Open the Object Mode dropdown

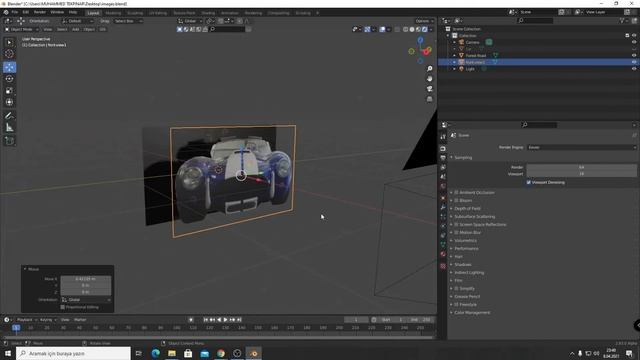tap(21, 29)
